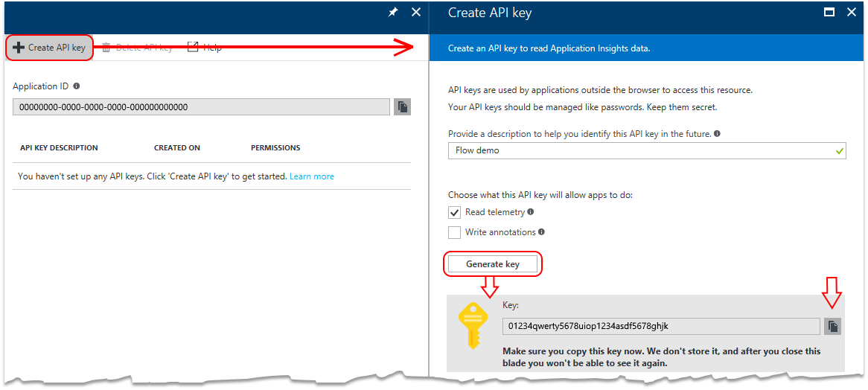Close the Create API key blade
The height and width of the screenshot is (390, 868).
pos(851,12)
